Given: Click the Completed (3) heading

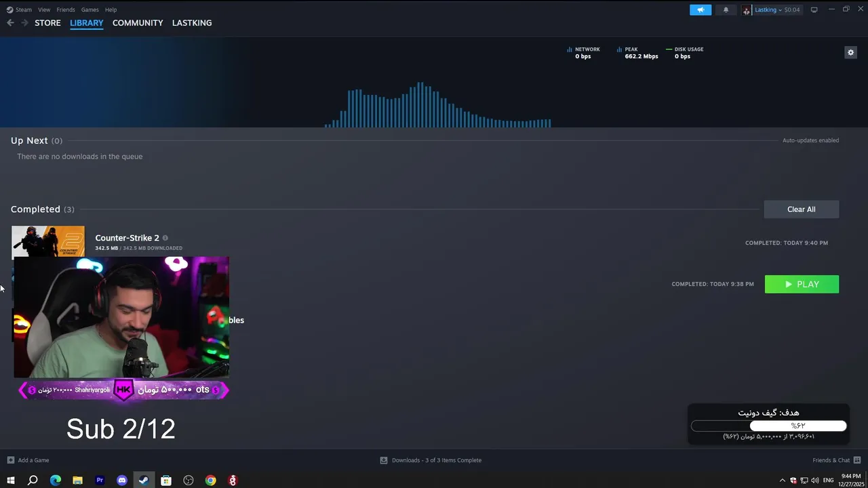Looking at the screenshot, I should [43, 209].
